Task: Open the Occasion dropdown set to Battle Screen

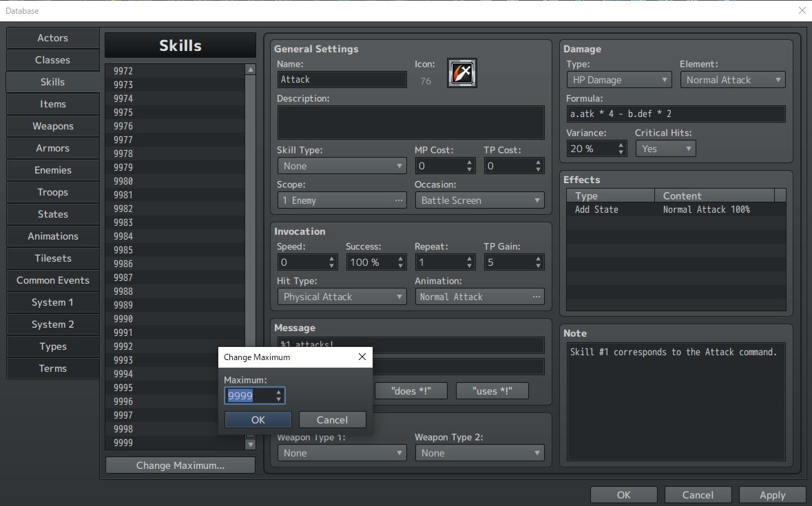Action: (x=479, y=200)
